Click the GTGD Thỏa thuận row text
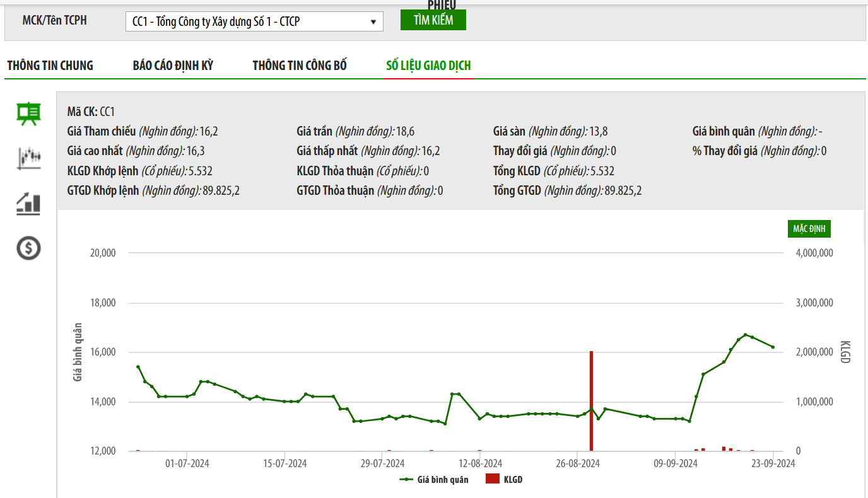This screenshot has height=498, width=868. (x=370, y=190)
